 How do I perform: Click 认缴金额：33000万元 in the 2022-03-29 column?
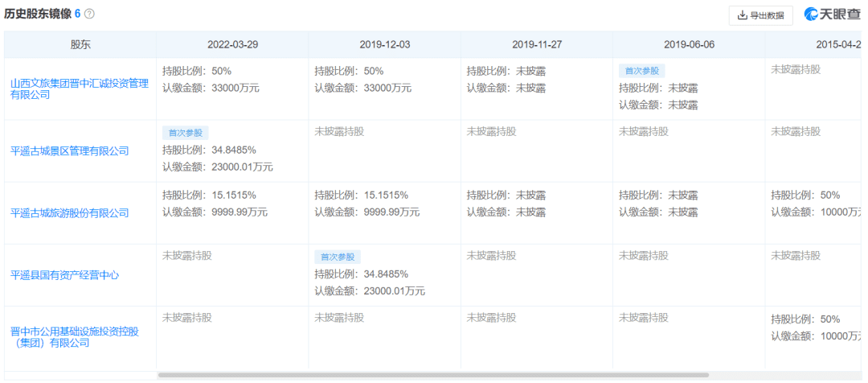(x=211, y=88)
